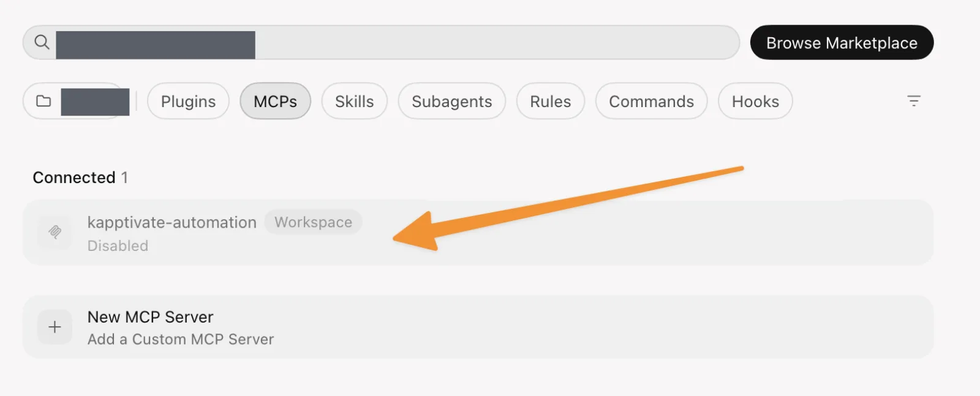Go to the Commands tab
The width and height of the screenshot is (980, 396).
tap(651, 101)
